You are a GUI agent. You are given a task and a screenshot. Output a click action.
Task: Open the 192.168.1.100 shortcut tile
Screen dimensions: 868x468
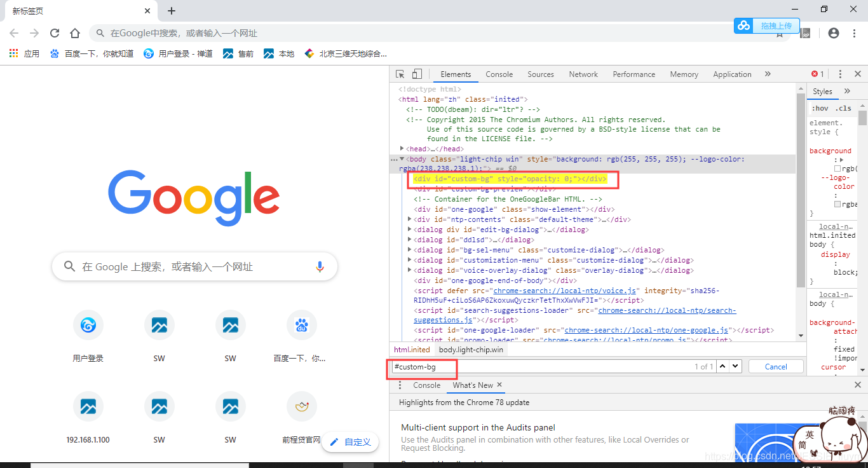click(x=88, y=418)
